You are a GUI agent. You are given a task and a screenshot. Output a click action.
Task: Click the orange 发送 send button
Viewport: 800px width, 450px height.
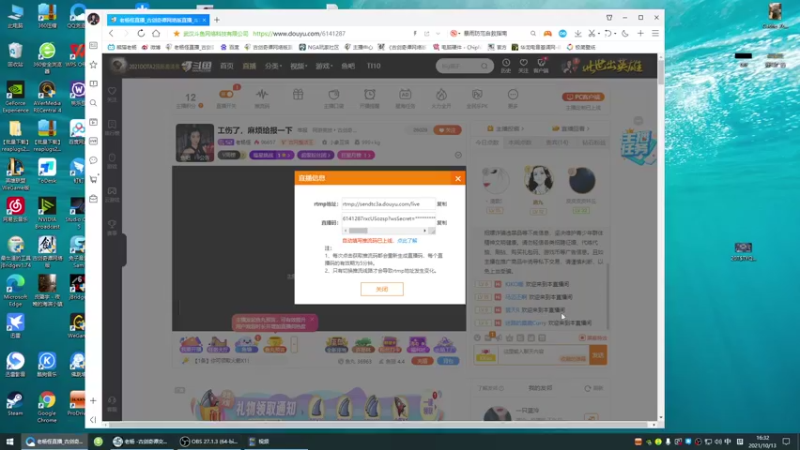(x=598, y=355)
